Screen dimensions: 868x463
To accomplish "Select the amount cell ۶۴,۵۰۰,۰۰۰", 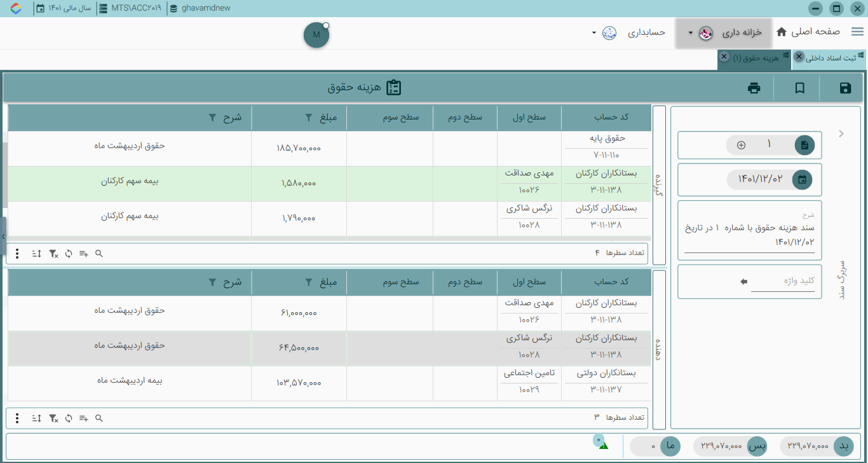I will (x=299, y=348).
